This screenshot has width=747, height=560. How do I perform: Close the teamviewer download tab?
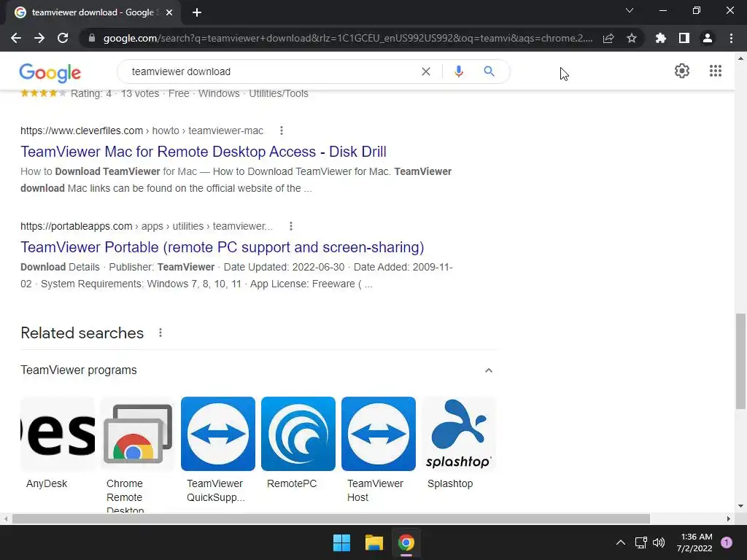click(169, 12)
